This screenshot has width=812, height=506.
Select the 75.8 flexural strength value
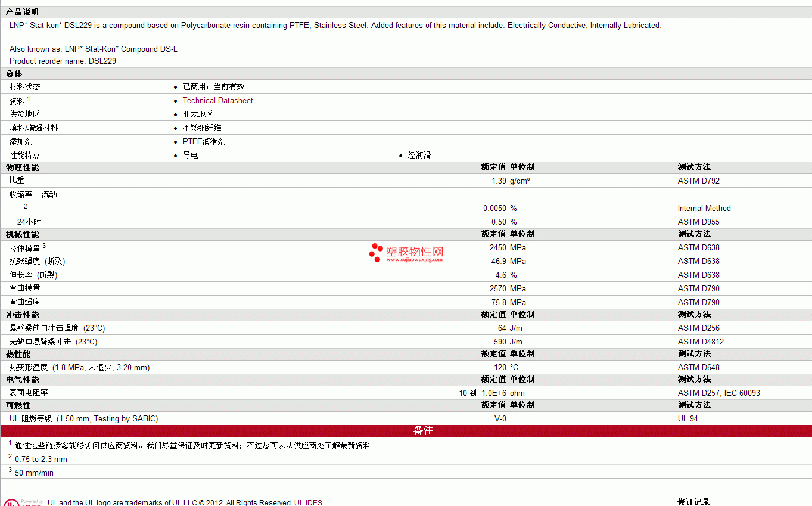pyautogui.click(x=499, y=303)
